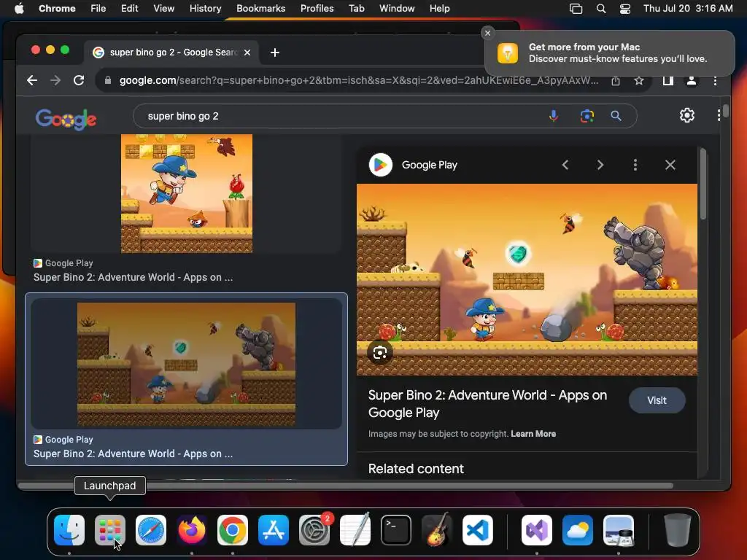Open App Store from the Dock
Screen dimensions: 747x560
tap(274, 530)
